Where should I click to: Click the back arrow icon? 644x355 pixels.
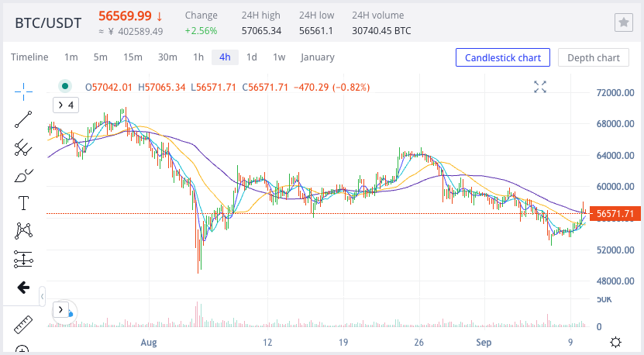click(23, 288)
